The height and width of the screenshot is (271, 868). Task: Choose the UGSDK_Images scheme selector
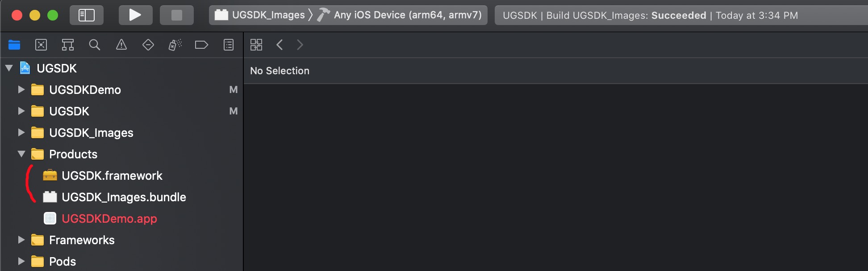tap(260, 15)
